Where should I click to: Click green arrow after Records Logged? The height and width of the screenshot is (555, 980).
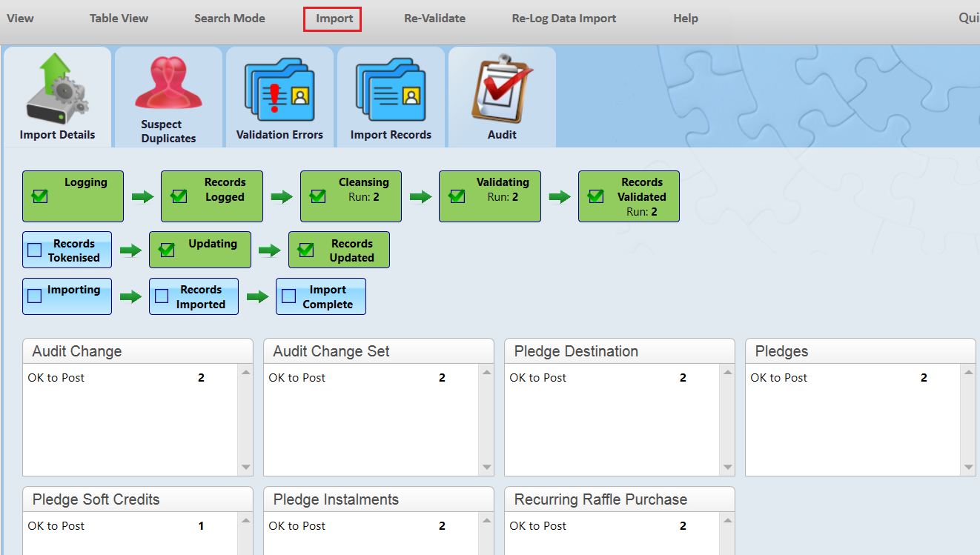pos(282,196)
